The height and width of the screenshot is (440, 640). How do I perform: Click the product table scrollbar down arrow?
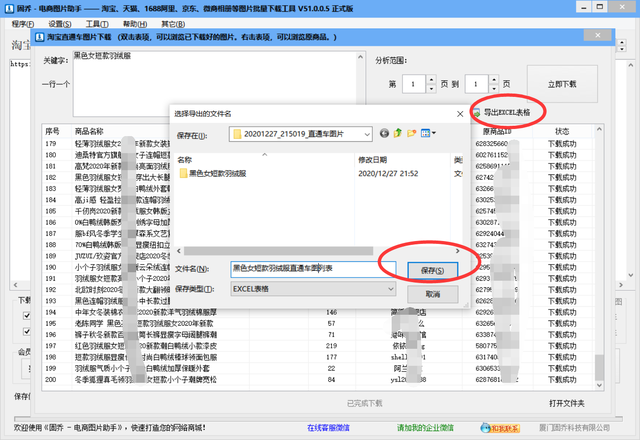(x=599, y=385)
